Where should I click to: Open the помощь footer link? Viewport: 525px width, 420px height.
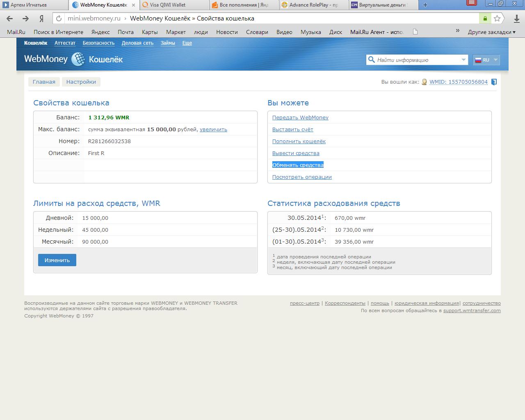[380, 303]
